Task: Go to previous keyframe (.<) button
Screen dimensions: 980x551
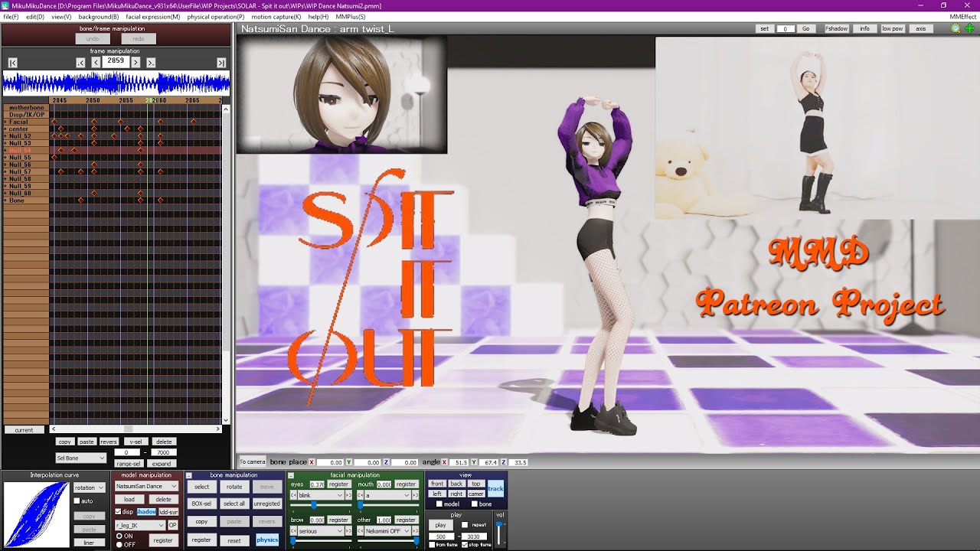Action: 80,63
